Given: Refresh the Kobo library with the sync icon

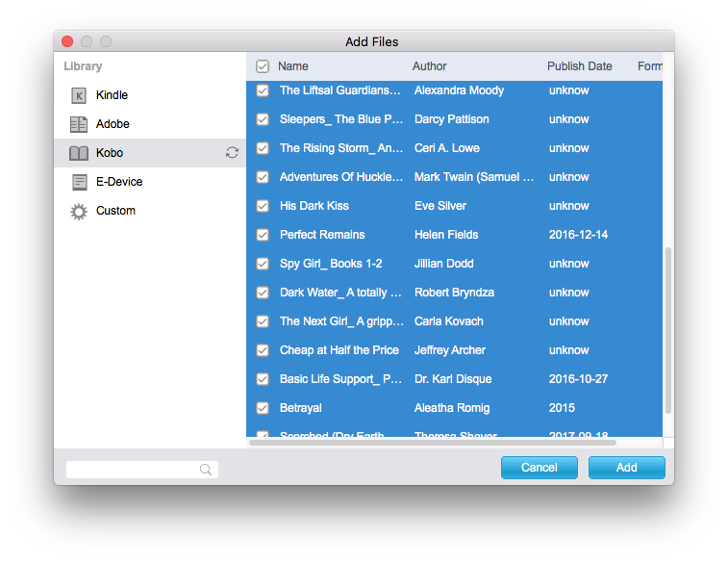Looking at the screenshot, I should pos(232,153).
